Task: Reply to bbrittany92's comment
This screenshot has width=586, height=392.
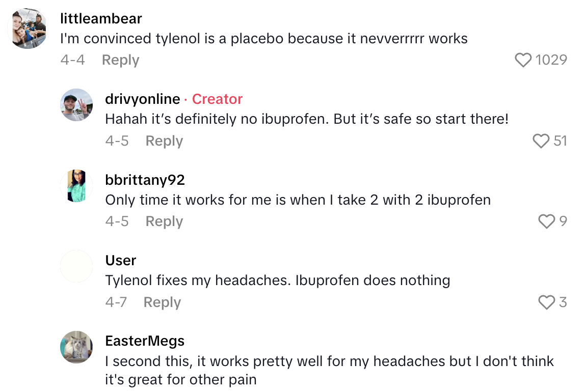Action: click(x=164, y=221)
